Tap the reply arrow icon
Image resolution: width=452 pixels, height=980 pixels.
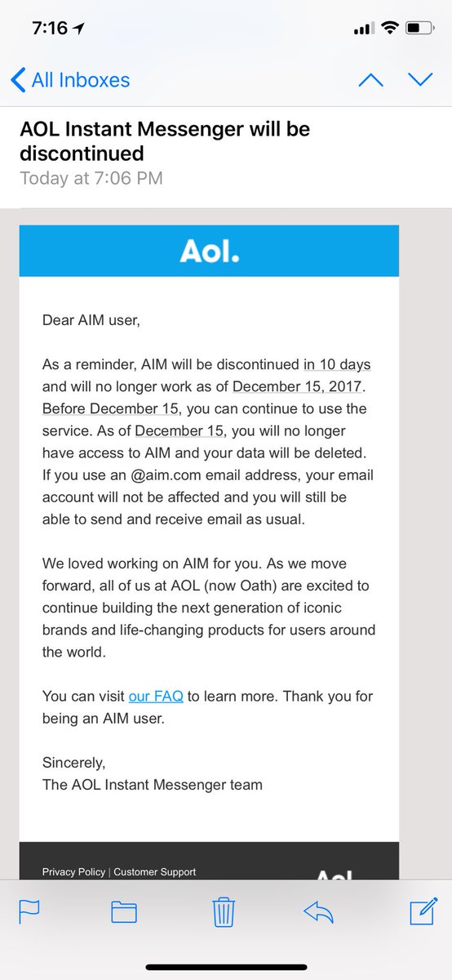(318, 911)
